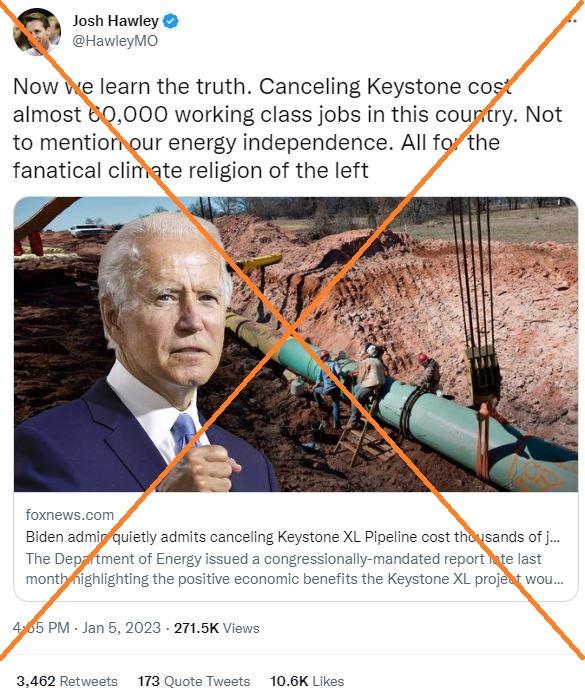
Task: Click the foxnews.com source domain
Action: (69, 515)
